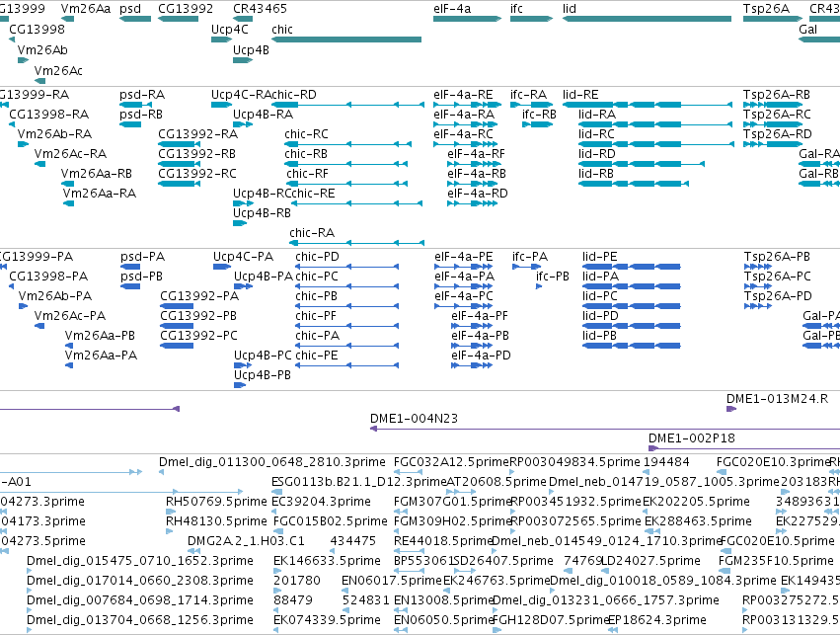
Task: Click EST RH48130.5prime
Action: pyautogui.click(x=216, y=521)
